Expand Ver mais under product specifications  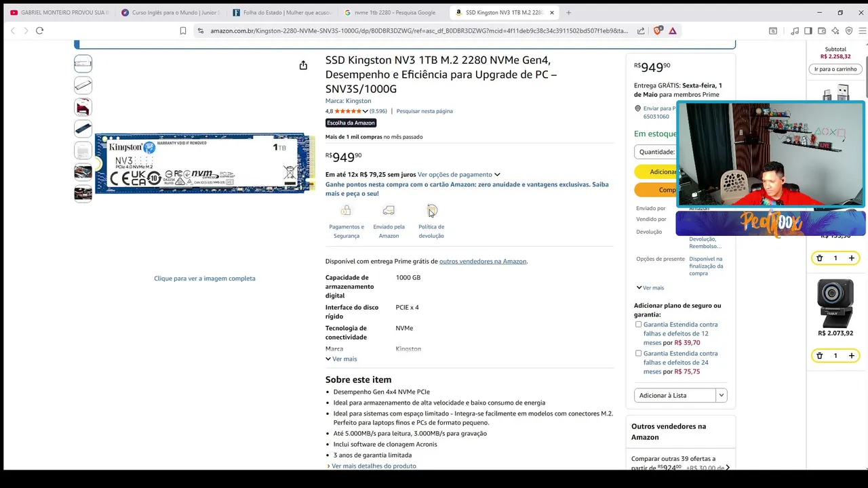click(341, 359)
